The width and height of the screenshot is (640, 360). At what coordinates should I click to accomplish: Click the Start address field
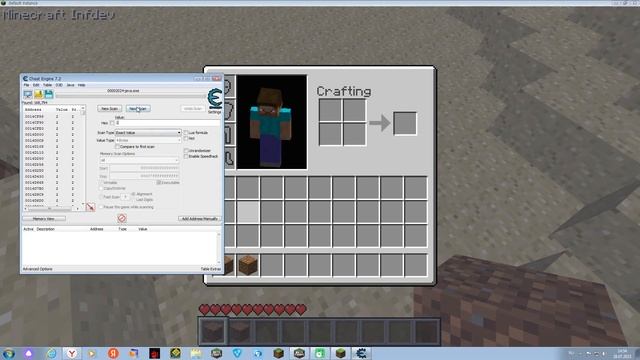144,168
